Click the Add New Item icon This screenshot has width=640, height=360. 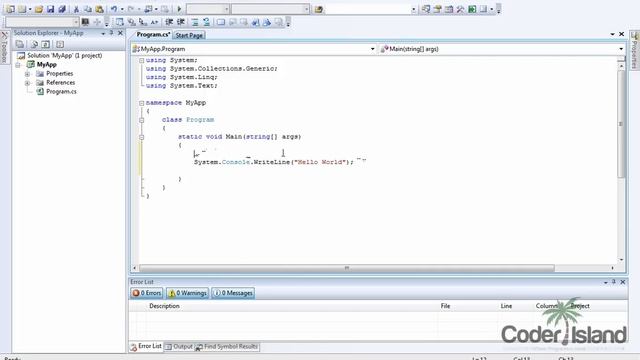22,9
